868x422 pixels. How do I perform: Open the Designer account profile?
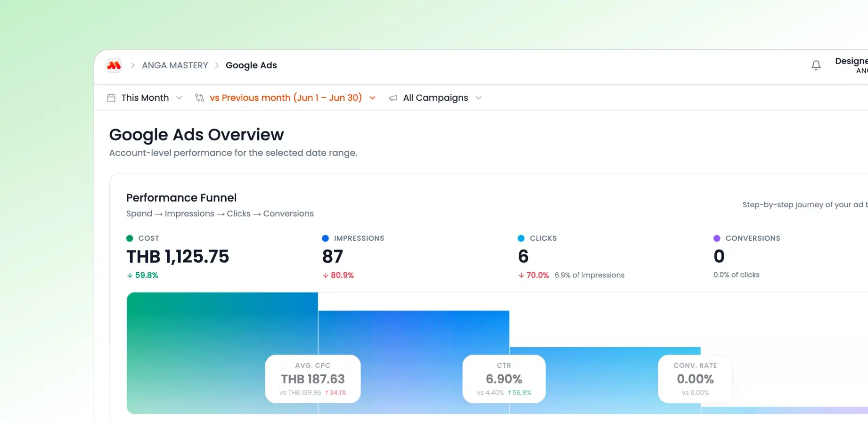coord(851,65)
